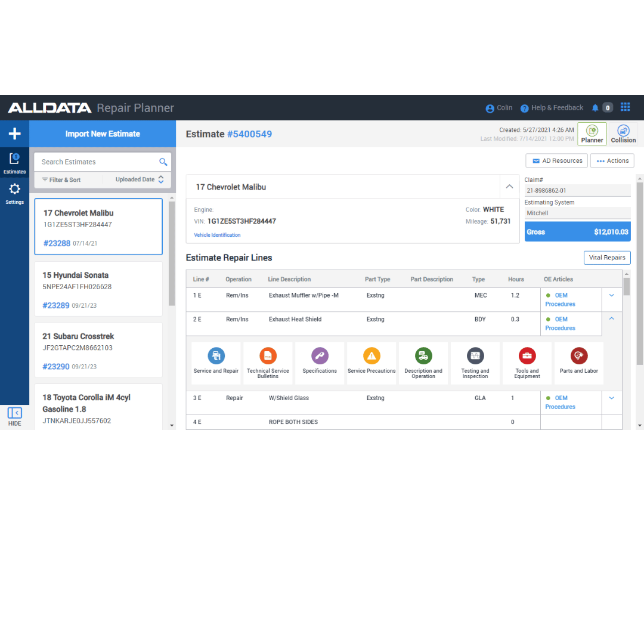Click the Exhaust Muffler w/Pipe -M description
The height and width of the screenshot is (644, 644).
(x=304, y=295)
